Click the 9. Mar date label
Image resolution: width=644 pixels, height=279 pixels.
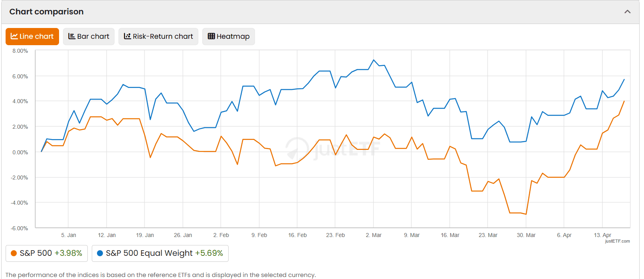[x=412, y=235]
